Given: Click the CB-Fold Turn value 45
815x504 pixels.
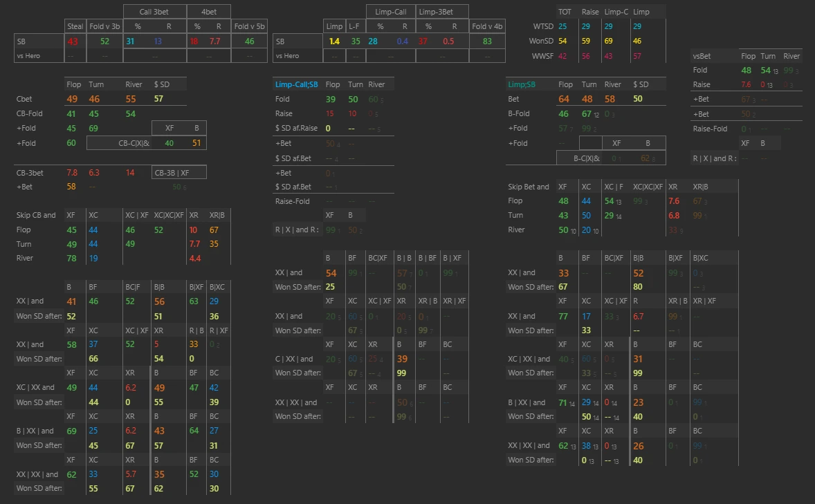Looking at the screenshot, I should point(93,113).
